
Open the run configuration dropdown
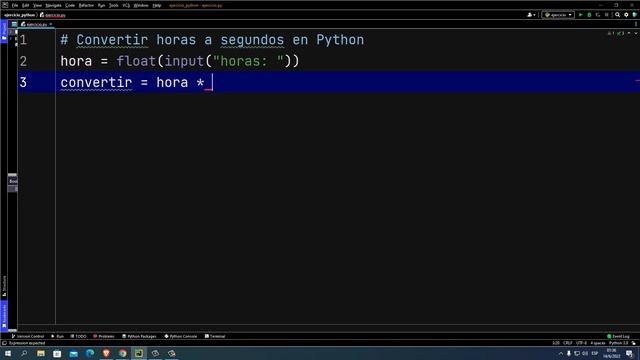(558, 15)
